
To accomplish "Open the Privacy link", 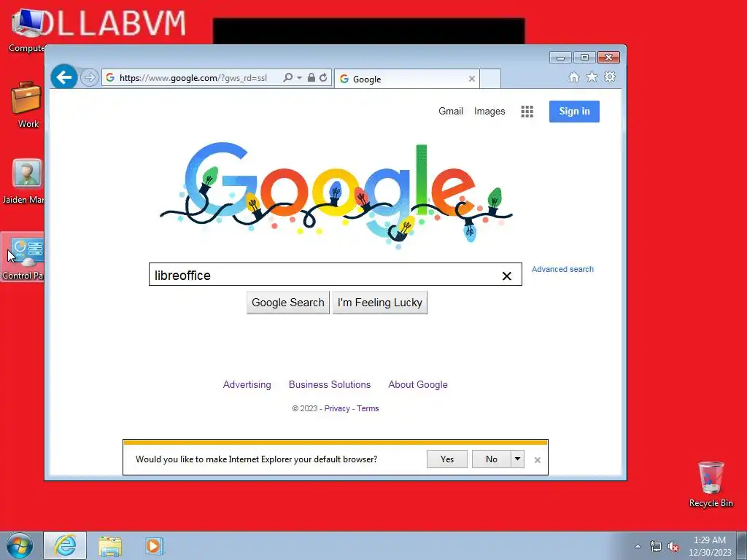I will pyautogui.click(x=337, y=408).
